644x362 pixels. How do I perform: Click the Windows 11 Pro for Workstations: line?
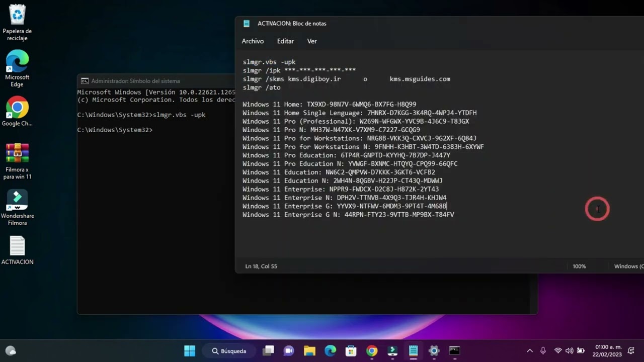[360, 138]
